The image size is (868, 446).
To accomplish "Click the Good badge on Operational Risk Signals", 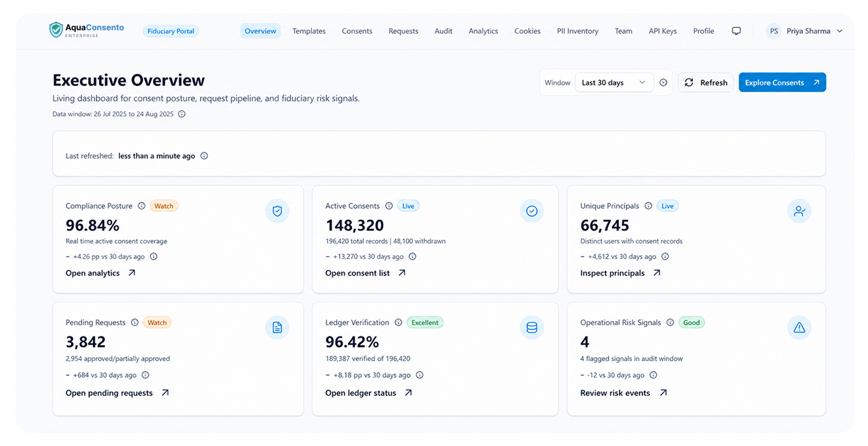I will (691, 323).
